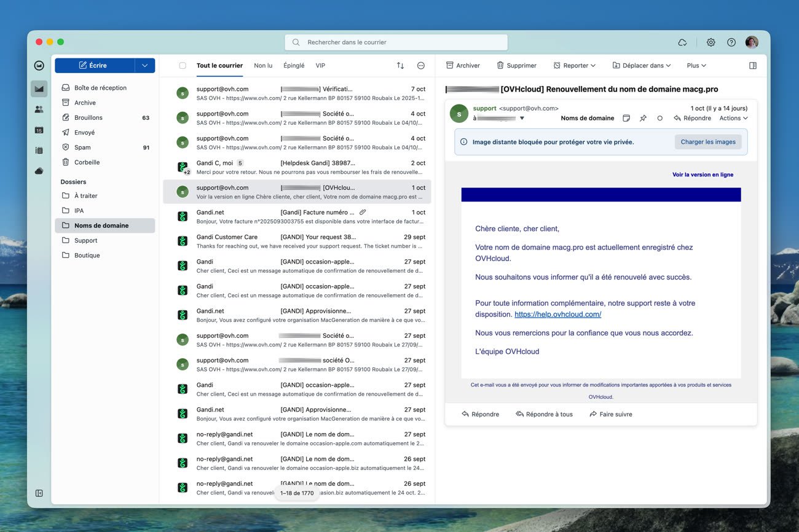
Task: Switch to the Épinglé tab
Action: point(294,66)
